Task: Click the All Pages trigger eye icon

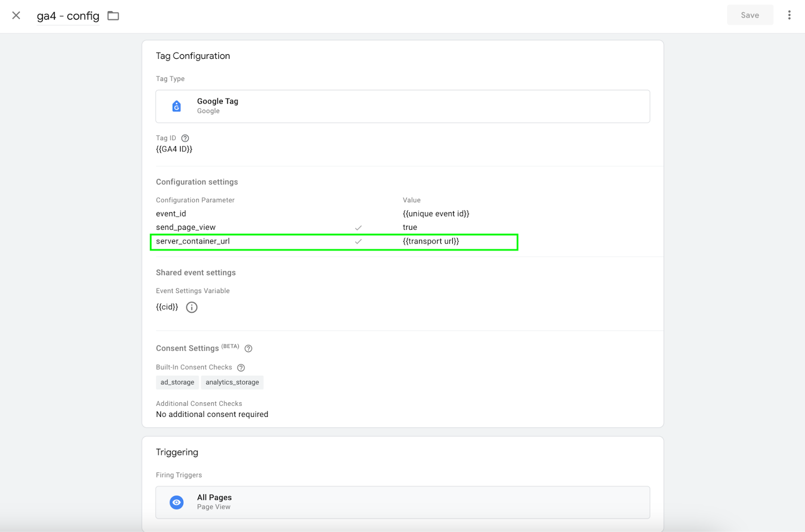Action: [x=177, y=502]
